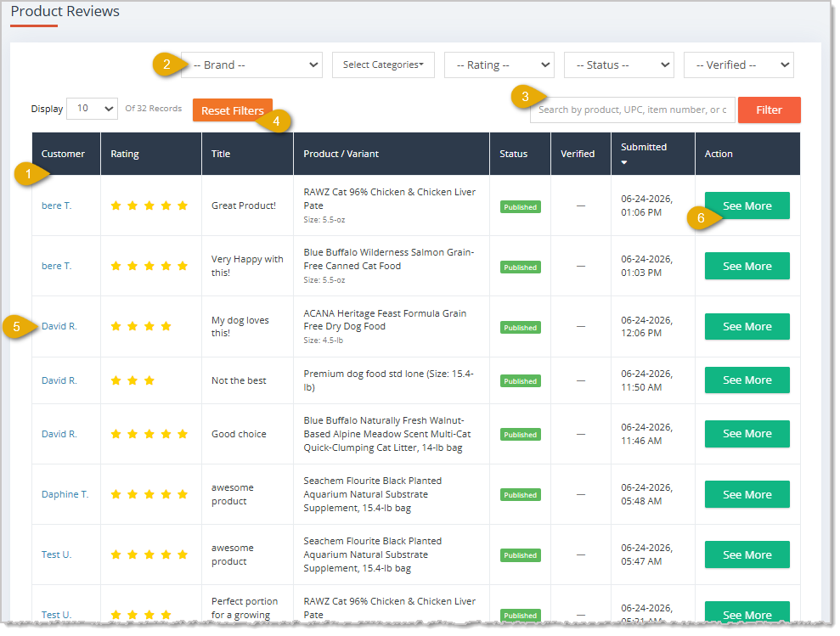Click Published badge on Very Happy row
Viewport: 840px width, 636px height.
coord(520,267)
